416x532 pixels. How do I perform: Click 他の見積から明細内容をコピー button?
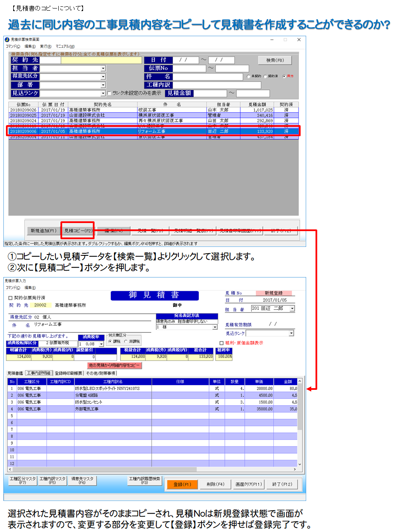point(114,365)
